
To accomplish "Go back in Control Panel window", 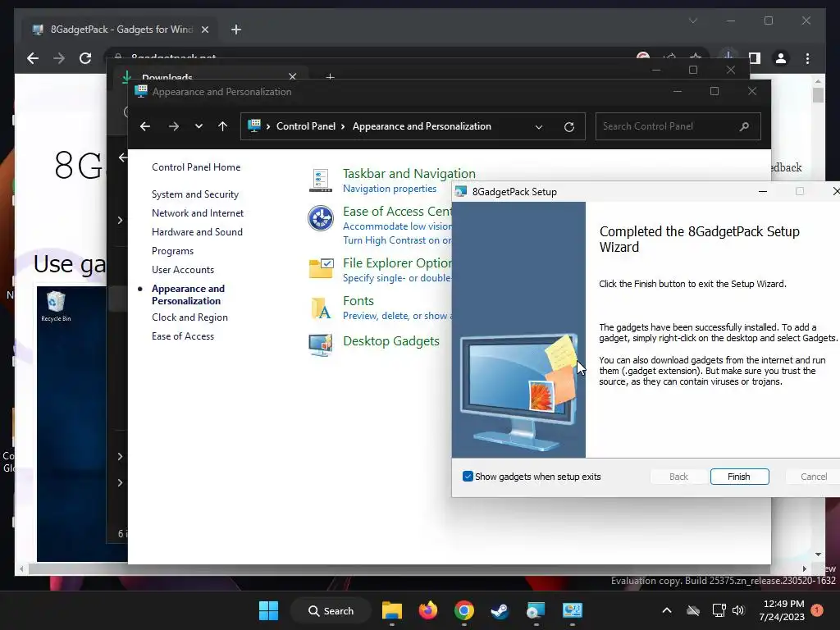I will pos(144,126).
